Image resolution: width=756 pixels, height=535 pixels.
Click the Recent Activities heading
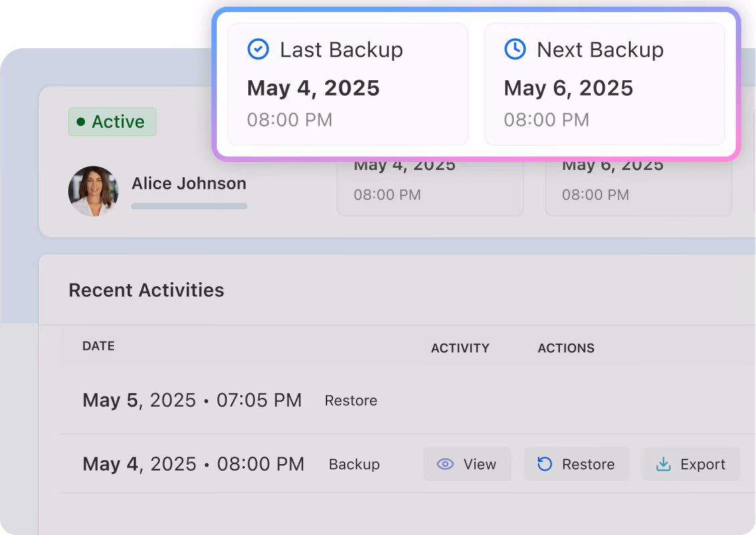click(x=147, y=290)
